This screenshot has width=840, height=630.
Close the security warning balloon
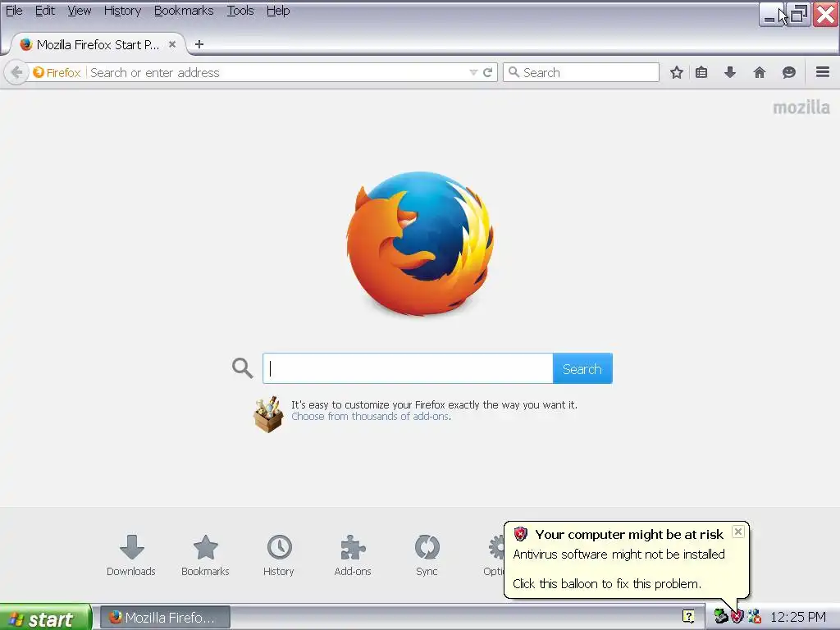tap(738, 532)
